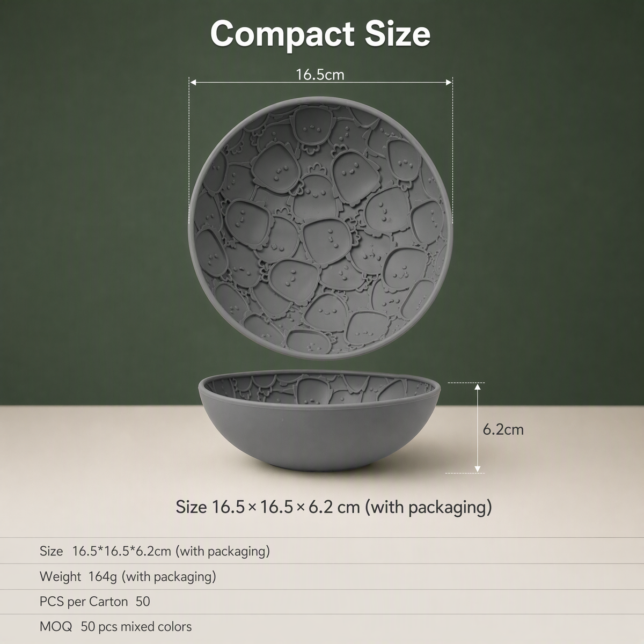This screenshot has height=644, width=644.
Task: Select the Size specification row
Action: (x=322, y=551)
